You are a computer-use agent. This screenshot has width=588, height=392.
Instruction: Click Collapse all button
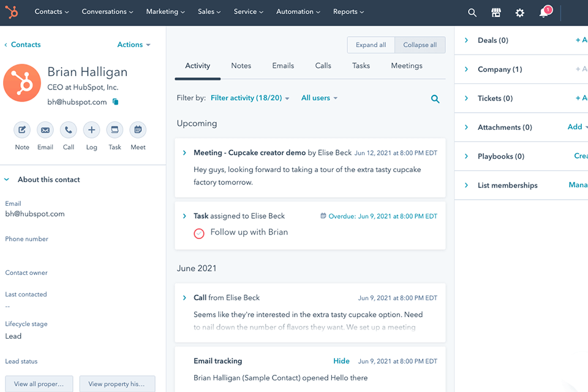(x=420, y=45)
